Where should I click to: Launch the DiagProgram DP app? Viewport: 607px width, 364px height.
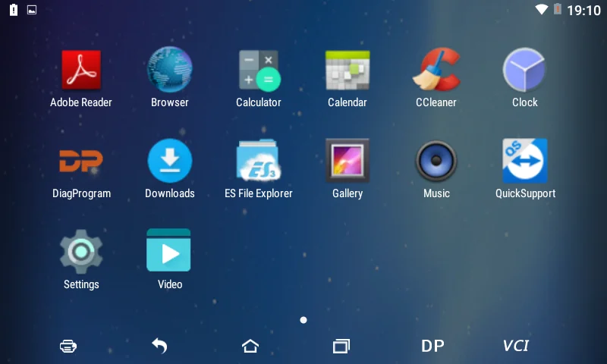click(x=81, y=161)
